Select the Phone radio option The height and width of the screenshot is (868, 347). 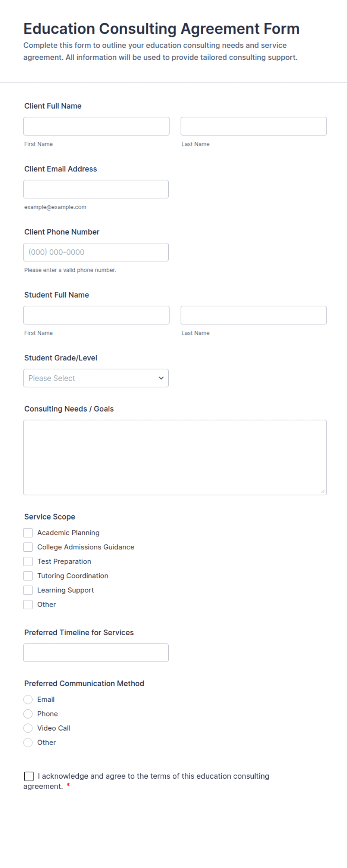tap(28, 714)
